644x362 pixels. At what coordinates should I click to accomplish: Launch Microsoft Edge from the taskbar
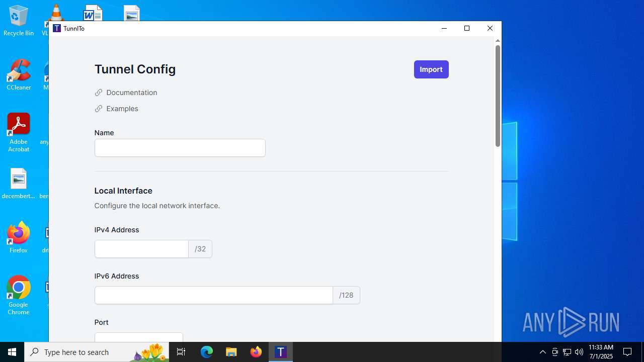[207, 352]
